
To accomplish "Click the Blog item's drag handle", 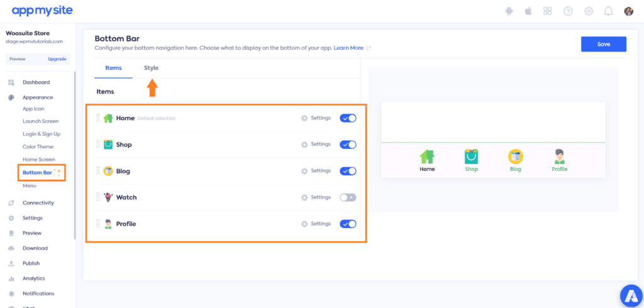I will point(98,170).
